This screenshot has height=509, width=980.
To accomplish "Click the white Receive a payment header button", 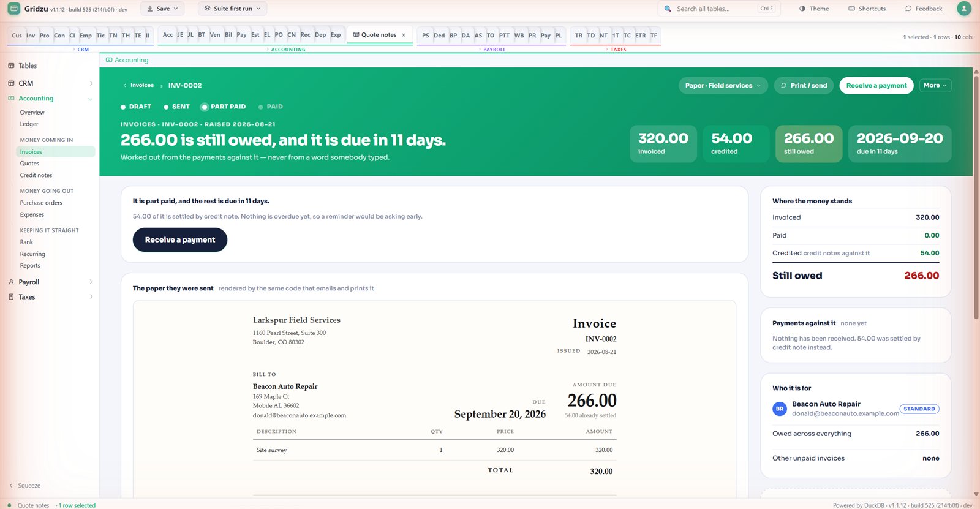I will click(876, 86).
